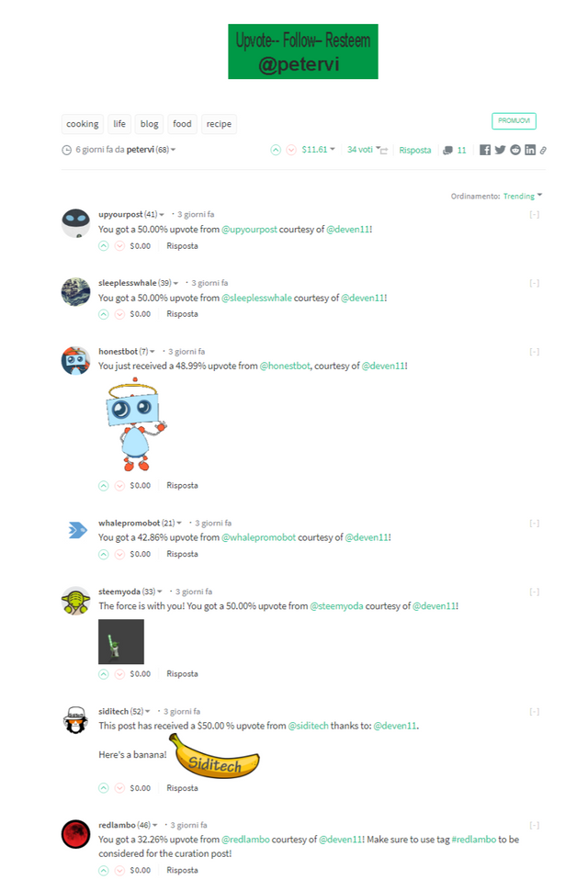Image resolution: width=588 pixels, height=891 pixels.
Task: Copy the post link via chain icon
Action: (x=543, y=151)
